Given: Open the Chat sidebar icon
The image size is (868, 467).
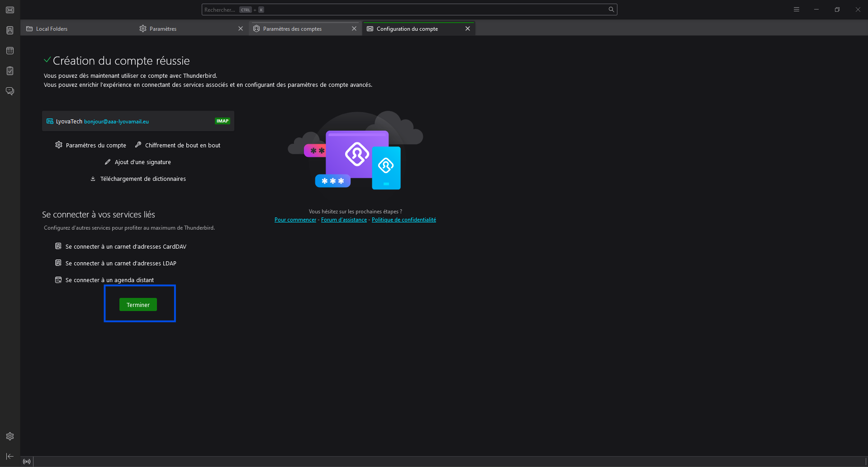Looking at the screenshot, I should (x=10, y=91).
